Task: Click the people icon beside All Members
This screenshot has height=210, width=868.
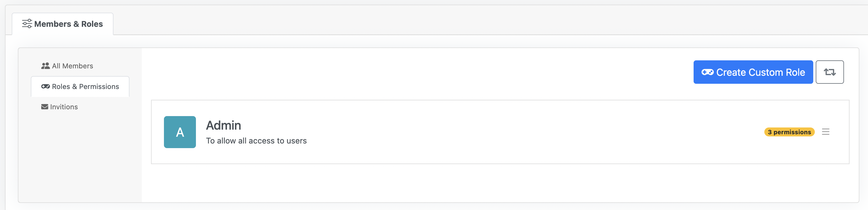Action: click(45, 66)
